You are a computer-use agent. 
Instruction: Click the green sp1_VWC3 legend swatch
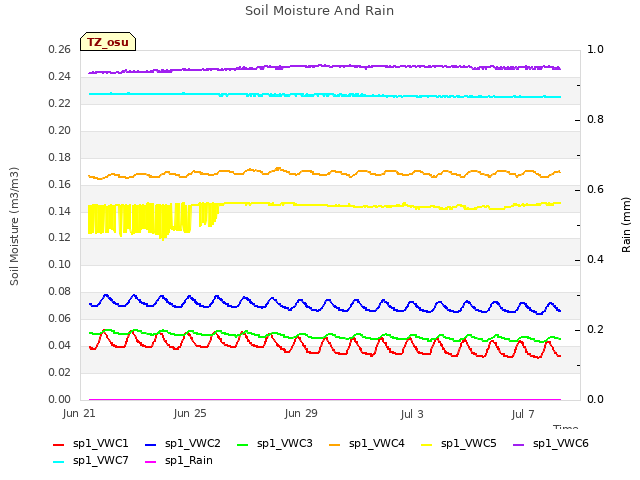click(242, 445)
